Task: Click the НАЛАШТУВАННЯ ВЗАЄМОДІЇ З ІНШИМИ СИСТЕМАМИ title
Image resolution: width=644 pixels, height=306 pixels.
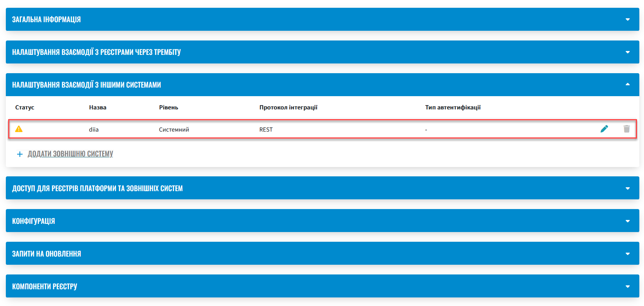Action: coord(86,85)
